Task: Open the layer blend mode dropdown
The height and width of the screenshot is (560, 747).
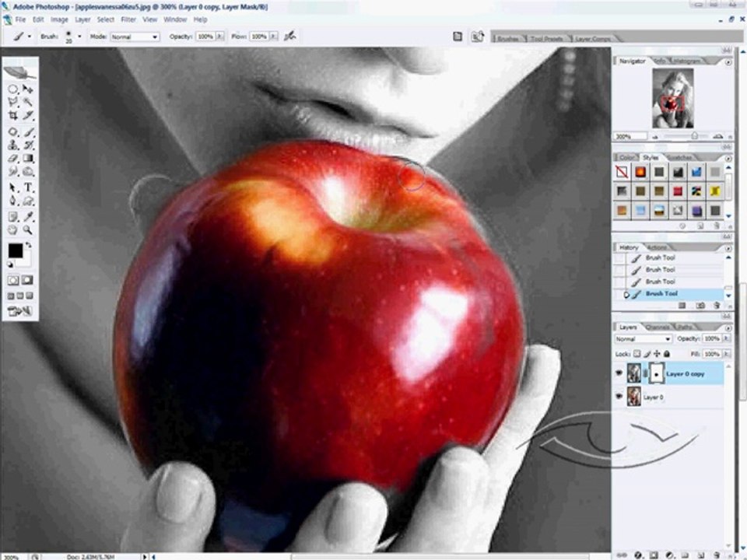Action: 643,338
